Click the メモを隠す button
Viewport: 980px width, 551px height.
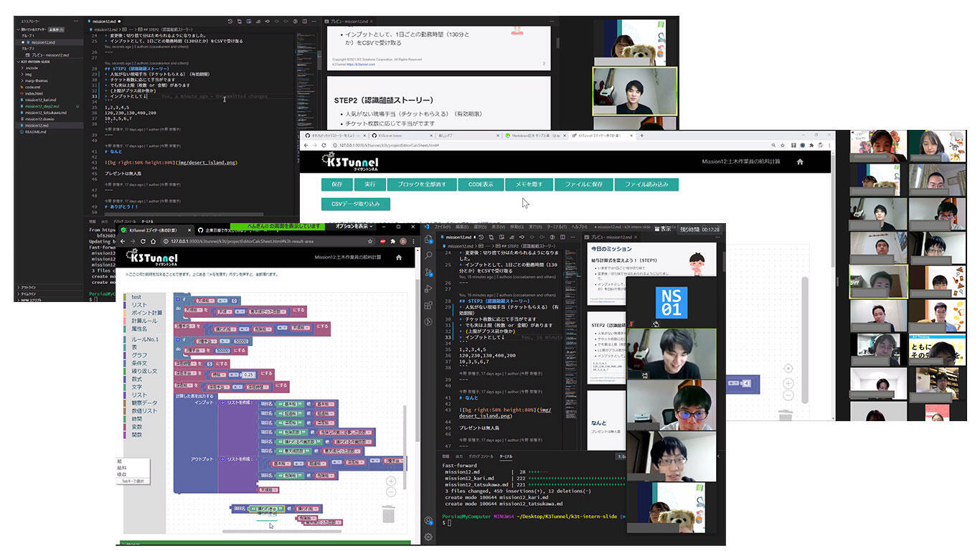(x=529, y=184)
